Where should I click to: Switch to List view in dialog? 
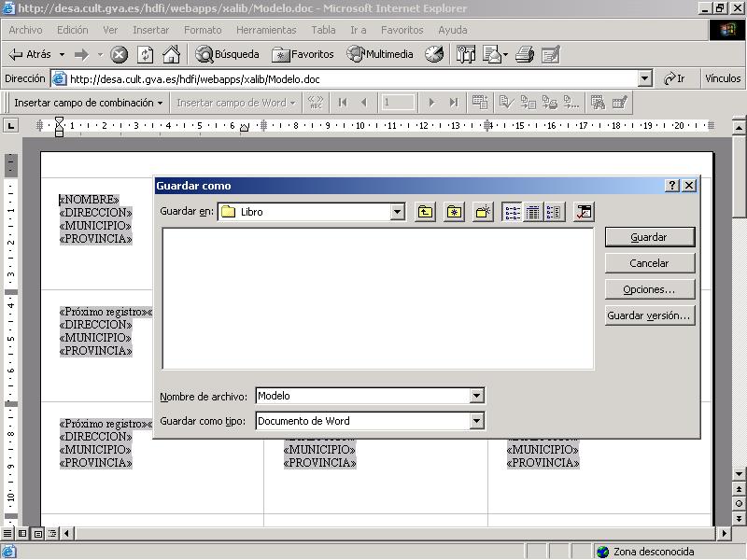[513, 212]
